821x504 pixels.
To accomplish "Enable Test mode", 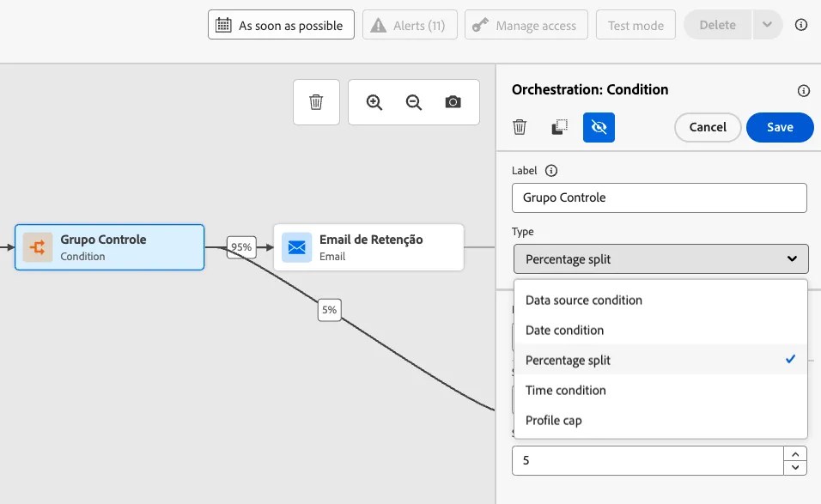I will tap(636, 25).
